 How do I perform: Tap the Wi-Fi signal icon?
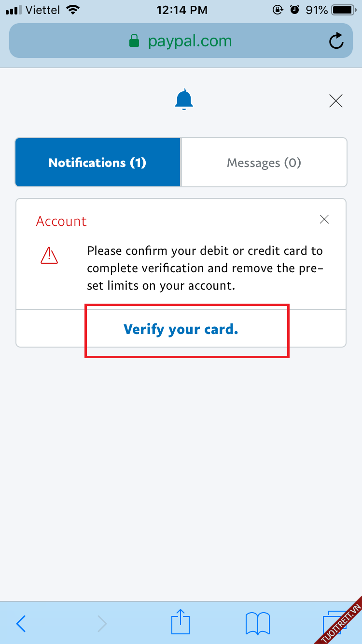pos(73,10)
